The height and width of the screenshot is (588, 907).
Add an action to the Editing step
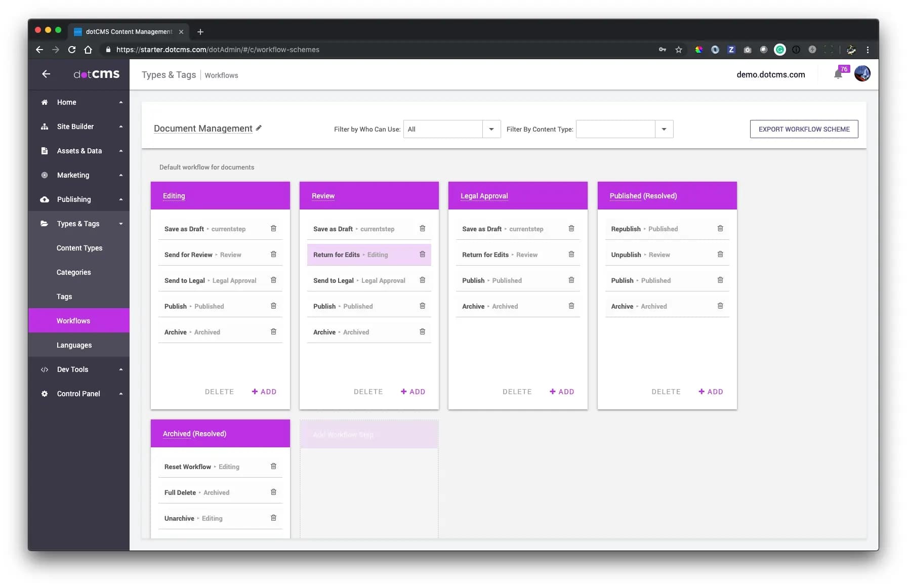(264, 392)
